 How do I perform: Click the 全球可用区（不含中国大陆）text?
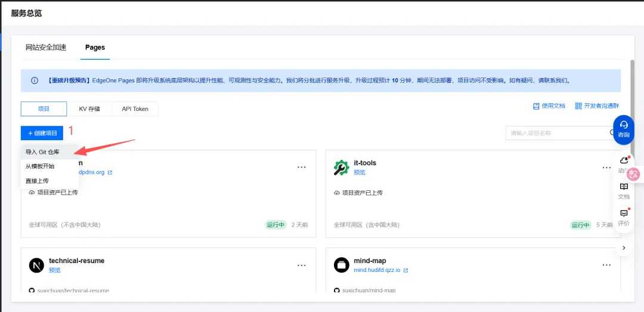click(65, 225)
